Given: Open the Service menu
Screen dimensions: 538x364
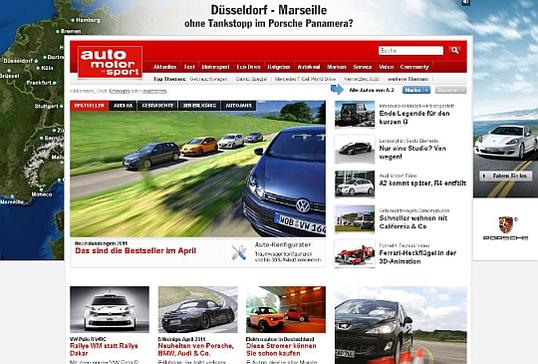Looking at the screenshot, I should [x=363, y=67].
